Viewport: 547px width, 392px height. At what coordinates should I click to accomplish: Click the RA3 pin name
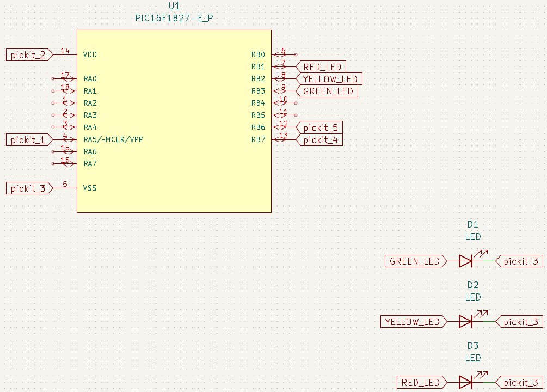pyautogui.click(x=90, y=115)
